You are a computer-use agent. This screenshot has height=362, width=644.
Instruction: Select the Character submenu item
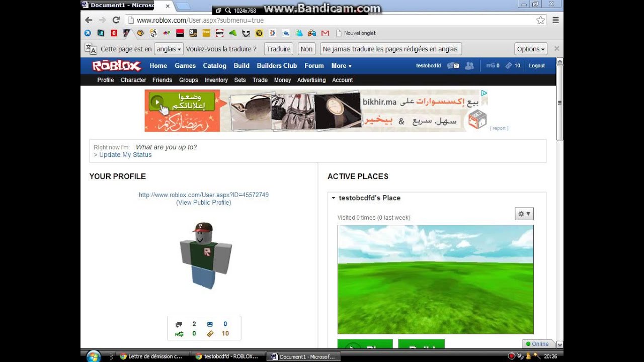133,80
